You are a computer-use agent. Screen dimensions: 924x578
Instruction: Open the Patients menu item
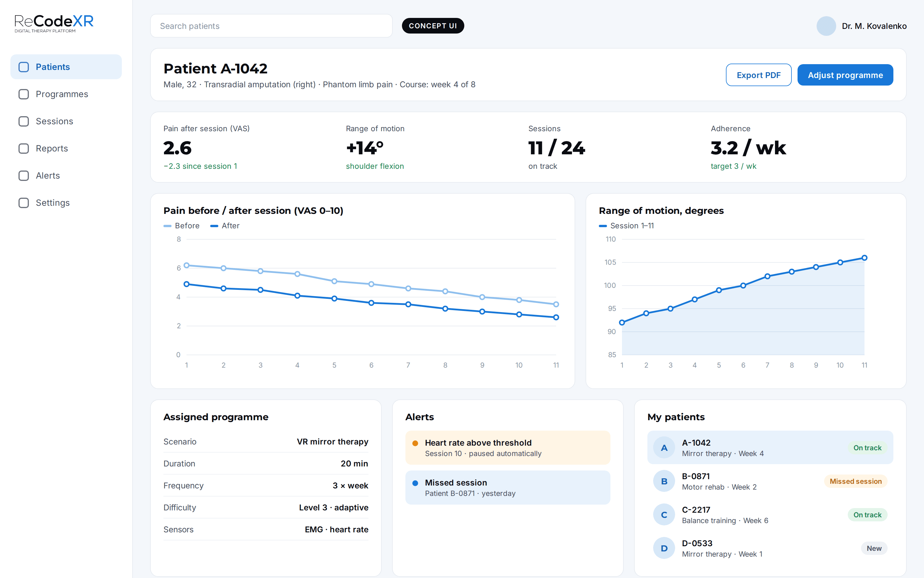click(x=66, y=67)
